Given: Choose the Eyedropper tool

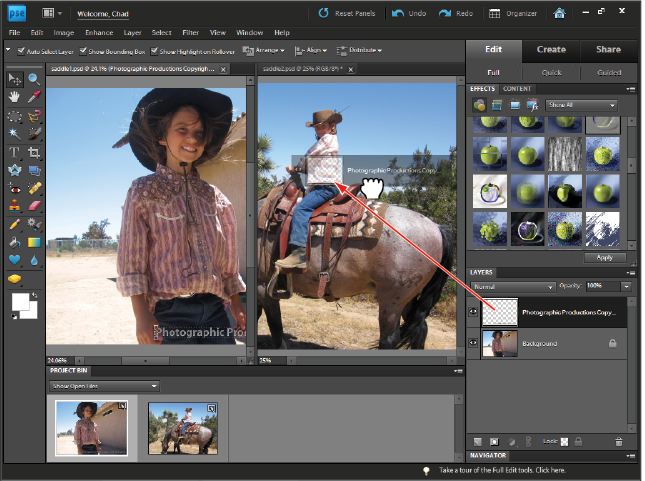Looking at the screenshot, I should tap(33, 97).
